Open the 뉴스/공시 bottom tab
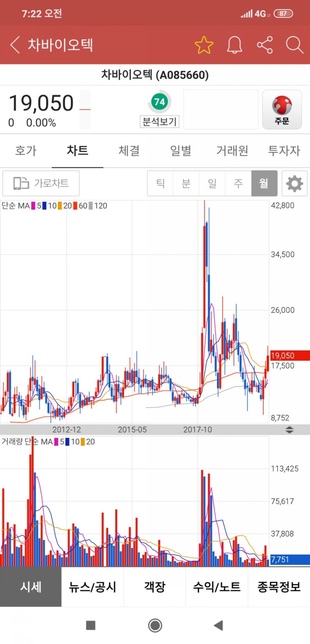310x644 pixels. [x=93, y=587]
